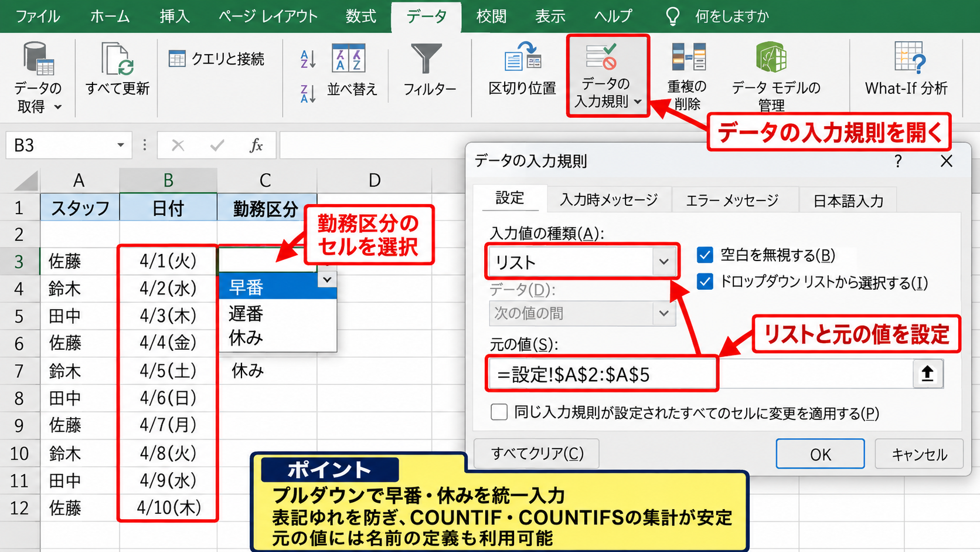Open the What-If 分析 menu

[906, 69]
